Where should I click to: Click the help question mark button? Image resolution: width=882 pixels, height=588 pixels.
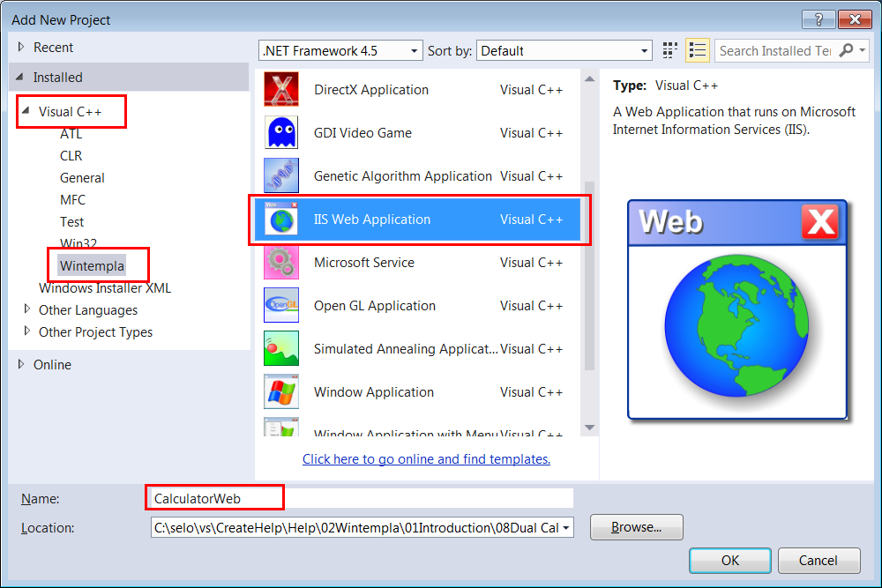point(818,19)
